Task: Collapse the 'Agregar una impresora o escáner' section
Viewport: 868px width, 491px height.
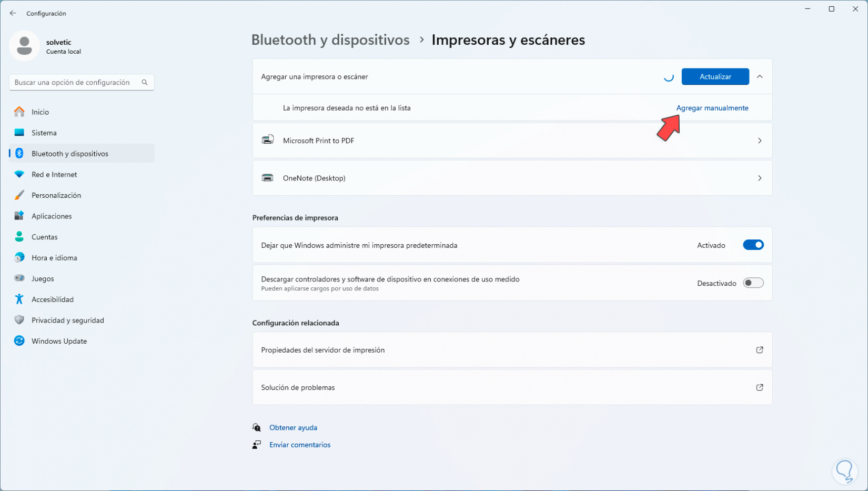Action: coord(760,76)
